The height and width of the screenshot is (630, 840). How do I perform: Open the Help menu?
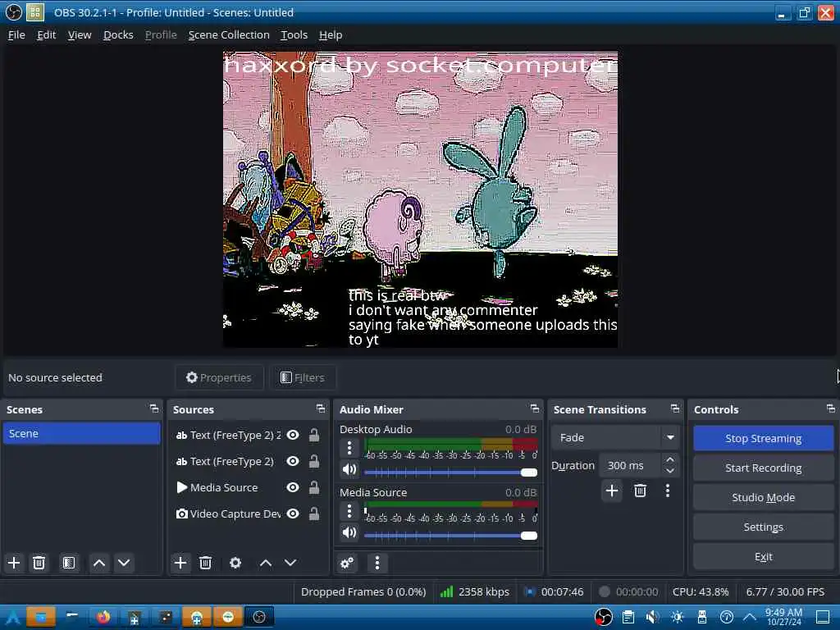coord(331,34)
